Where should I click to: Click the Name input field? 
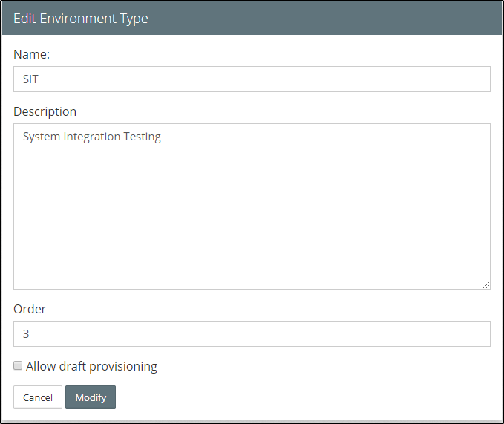click(252, 79)
